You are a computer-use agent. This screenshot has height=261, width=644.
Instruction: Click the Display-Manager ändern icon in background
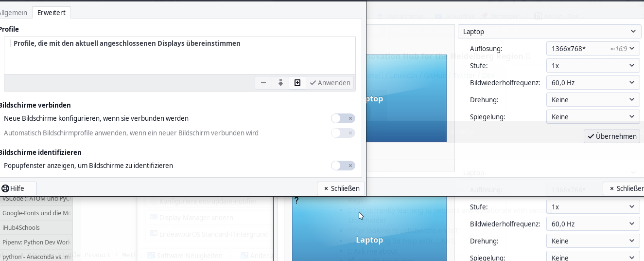coord(154,217)
